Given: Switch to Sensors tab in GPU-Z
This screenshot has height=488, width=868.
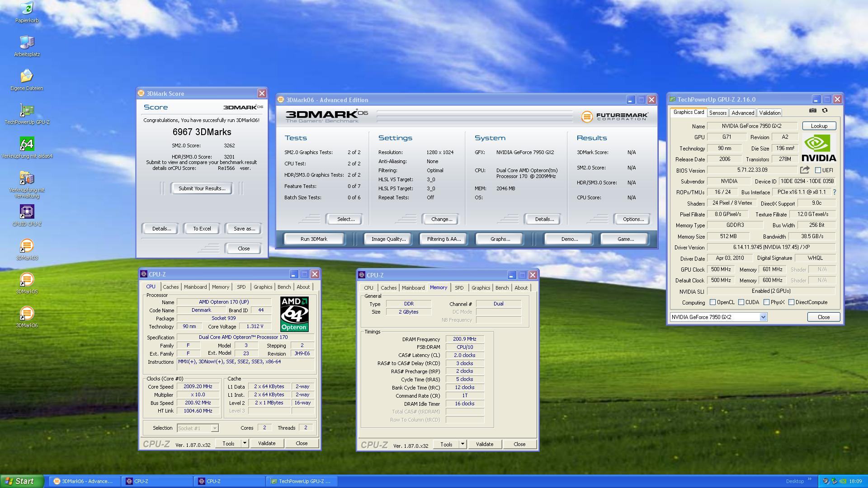Looking at the screenshot, I should (x=717, y=113).
